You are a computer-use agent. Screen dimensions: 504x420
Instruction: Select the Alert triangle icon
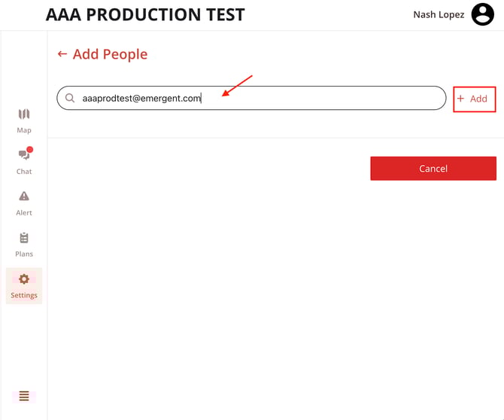(24, 196)
